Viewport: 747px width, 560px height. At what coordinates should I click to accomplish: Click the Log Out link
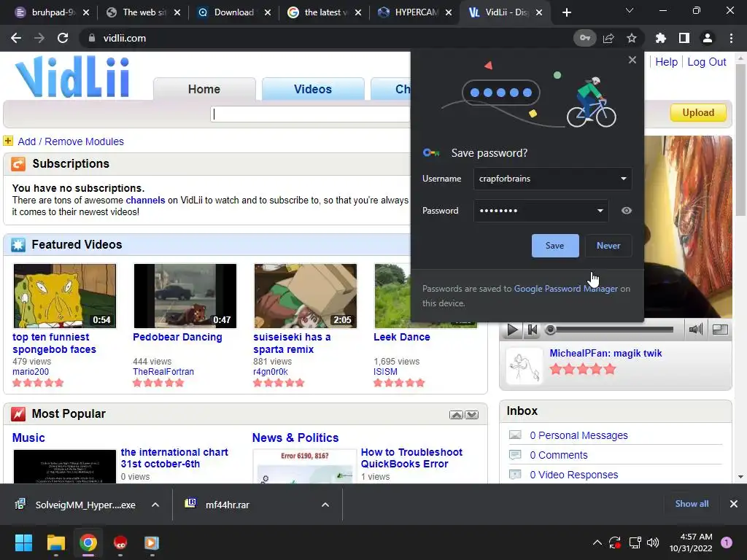click(706, 62)
